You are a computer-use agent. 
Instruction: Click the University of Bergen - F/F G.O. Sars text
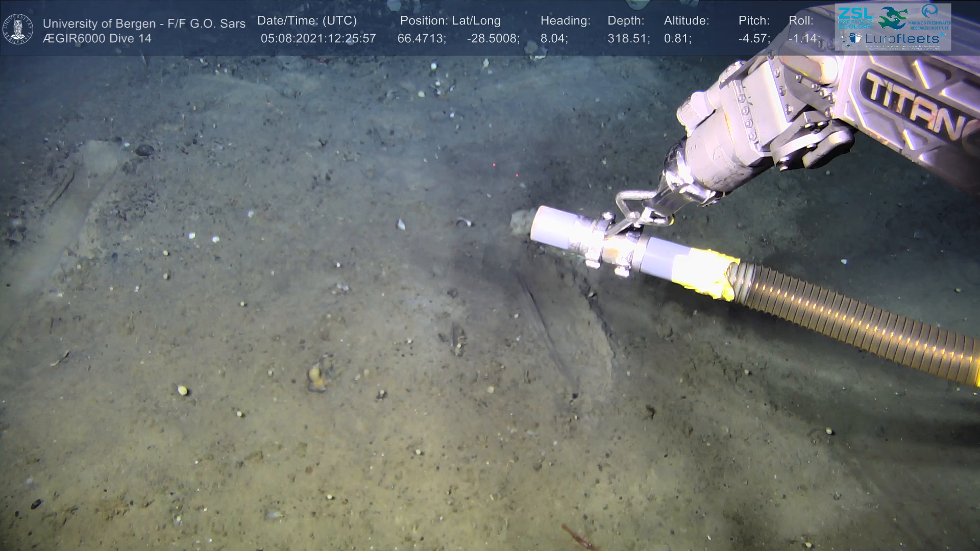pos(144,23)
